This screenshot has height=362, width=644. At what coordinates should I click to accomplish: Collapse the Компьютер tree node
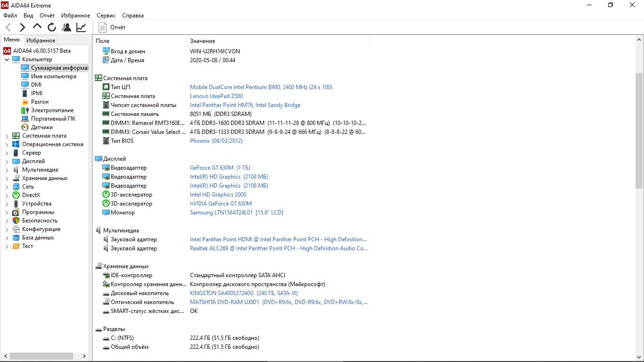tap(7, 59)
